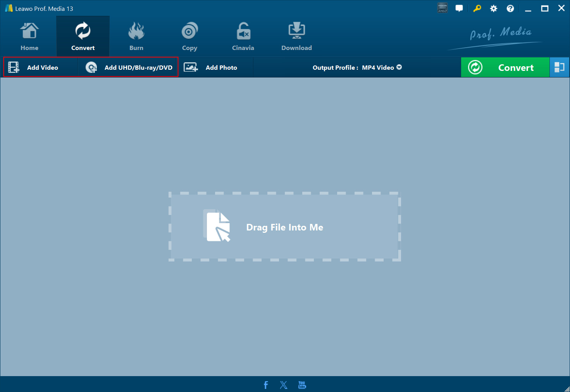Open the Home module
Viewport: 570px width, 392px height.
[x=29, y=36]
